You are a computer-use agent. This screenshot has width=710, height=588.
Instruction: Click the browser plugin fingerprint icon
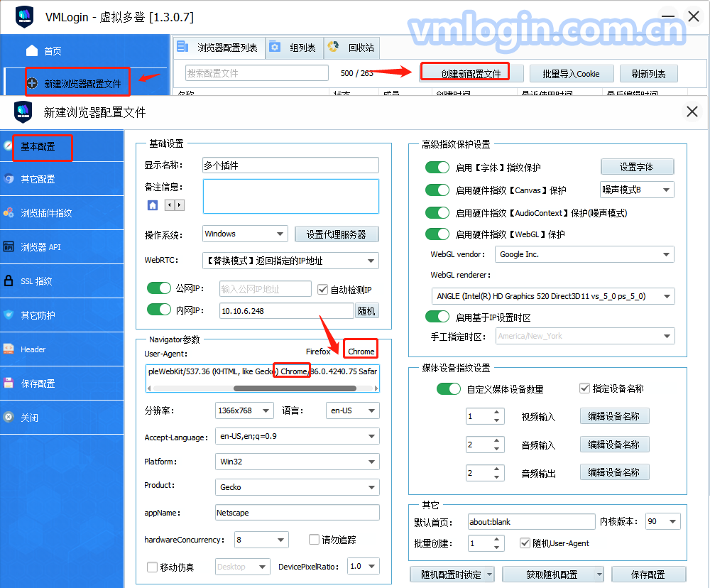(9, 213)
